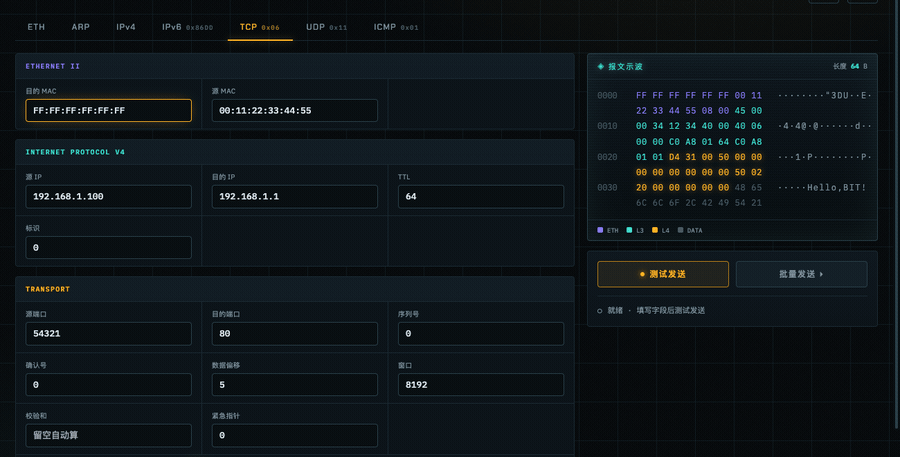Click the 校验和 field 留空自动算

[108, 435]
